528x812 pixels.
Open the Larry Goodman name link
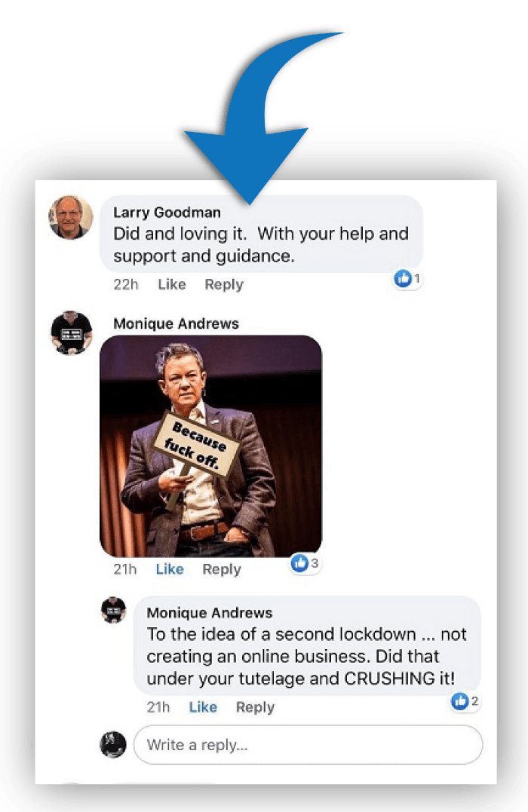pos(167,213)
